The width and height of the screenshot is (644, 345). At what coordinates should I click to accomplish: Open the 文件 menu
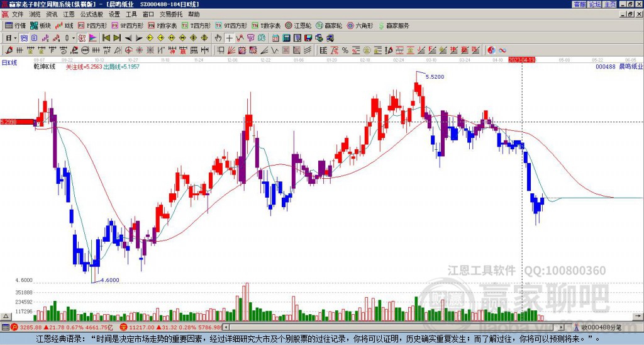tap(18, 14)
